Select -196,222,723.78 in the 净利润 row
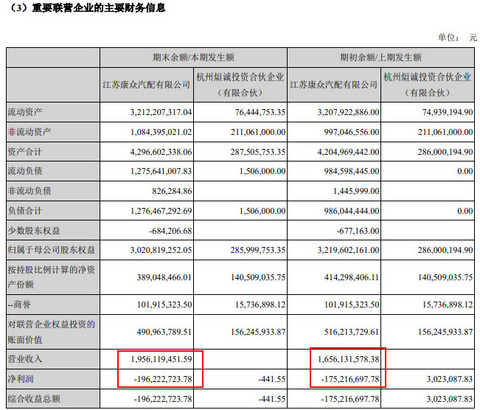Image resolution: width=480 pixels, height=410 pixels. pyautogui.click(x=163, y=379)
